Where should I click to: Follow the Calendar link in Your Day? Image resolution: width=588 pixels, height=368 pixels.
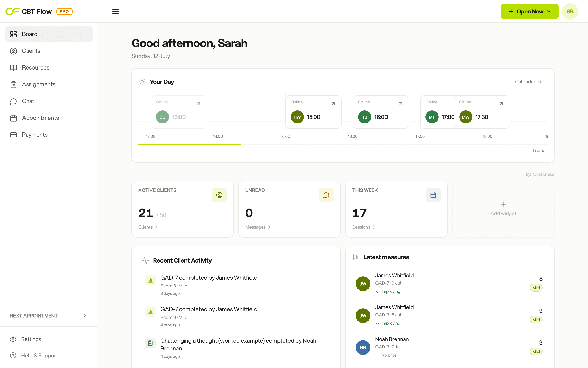click(528, 82)
